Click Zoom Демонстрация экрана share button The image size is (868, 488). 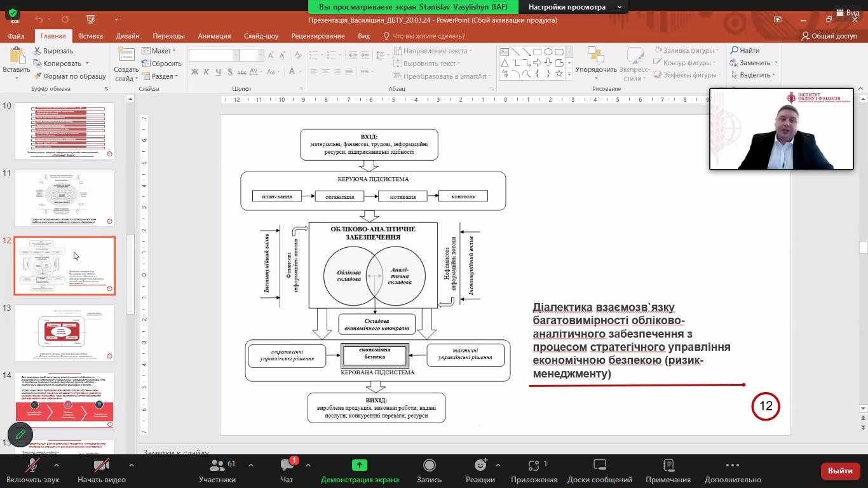point(360,471)
